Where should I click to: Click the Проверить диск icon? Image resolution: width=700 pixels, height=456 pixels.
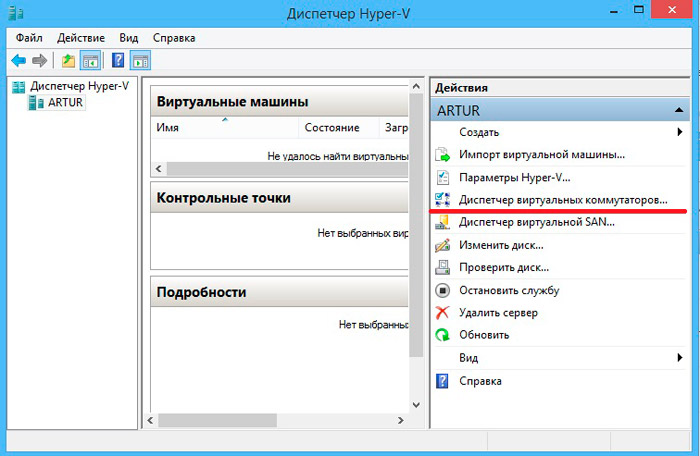pos(442,267)
